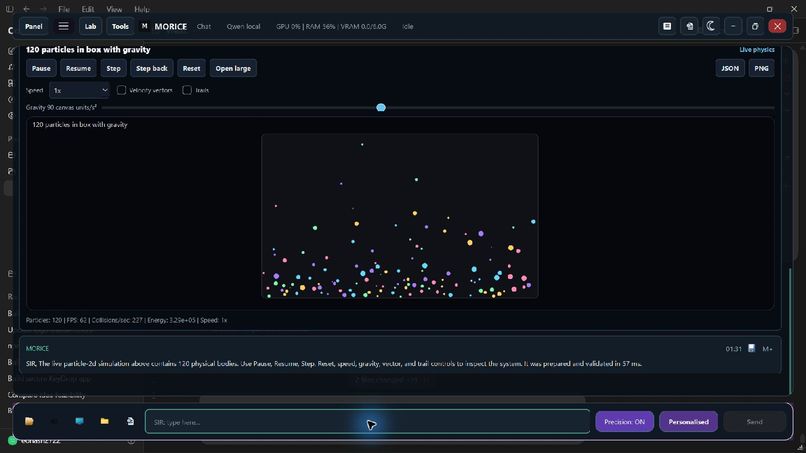Click the chat vertical scrollbar
This screenshot has width=806, height=453.
click(x=792, y=332)
